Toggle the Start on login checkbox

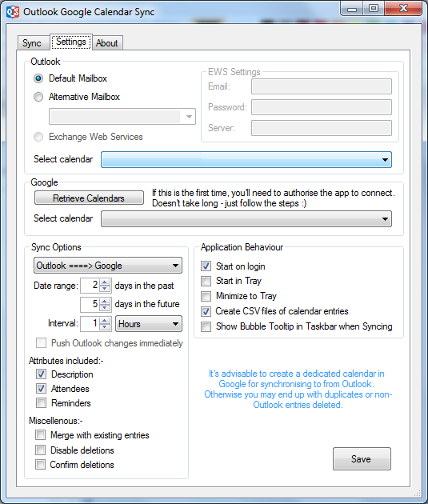pyautogui.click(x=206, y=266)
